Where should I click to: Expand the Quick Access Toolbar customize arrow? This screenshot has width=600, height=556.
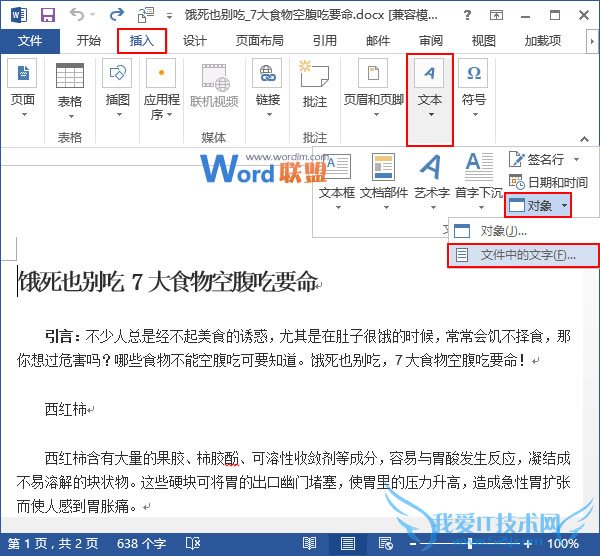click(x=169, y=16)
